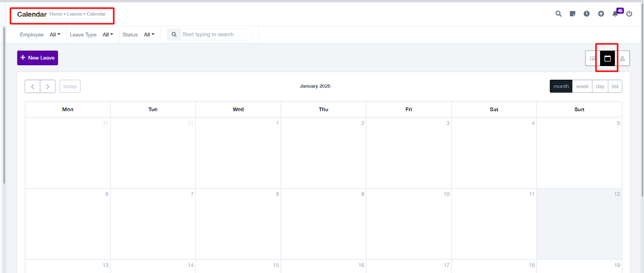Open the timer clock icon

[587, 14]
